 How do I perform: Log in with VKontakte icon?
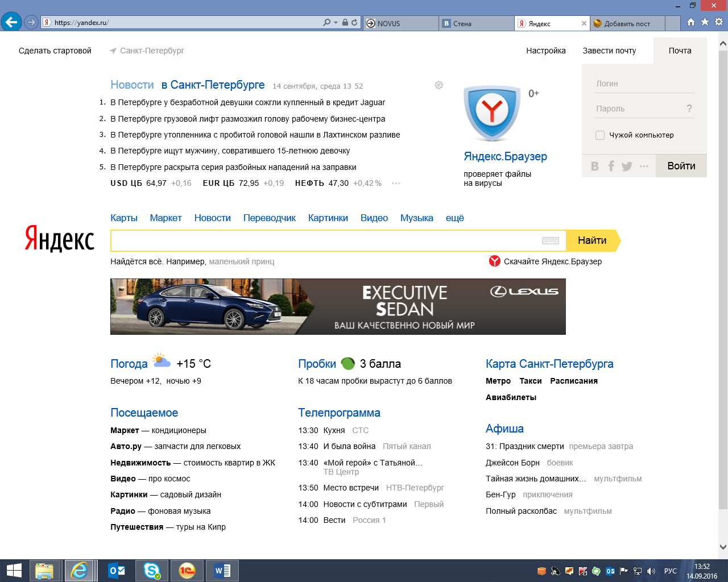pyautogui.click(x=595, y=166)
